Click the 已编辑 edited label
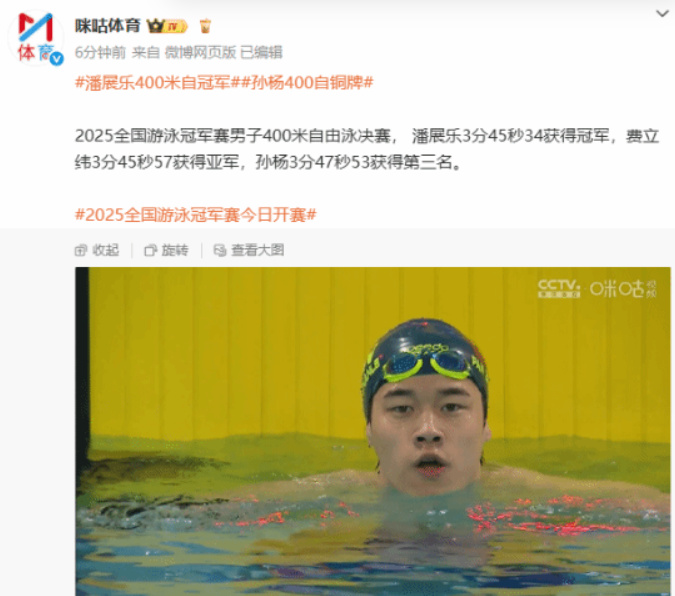This screenshot has height=596, width=675. [261, 53]
